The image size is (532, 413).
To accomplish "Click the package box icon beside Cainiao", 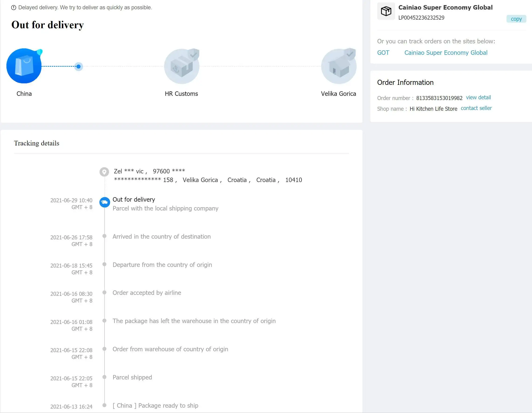I will coord(386,11).
